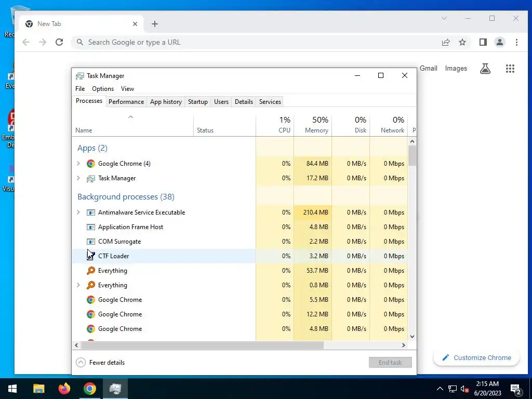The height and width of the screenshot is (399, 532).
Task: Switch to the Details tab
Action: (244, 102)
